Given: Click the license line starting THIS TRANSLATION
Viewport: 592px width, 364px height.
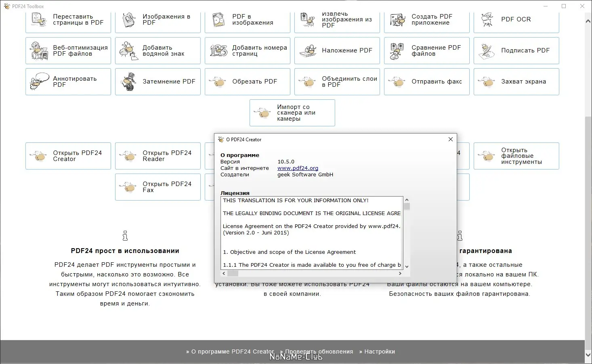Looking at the screenshot, I should click(x=296, y=201).
